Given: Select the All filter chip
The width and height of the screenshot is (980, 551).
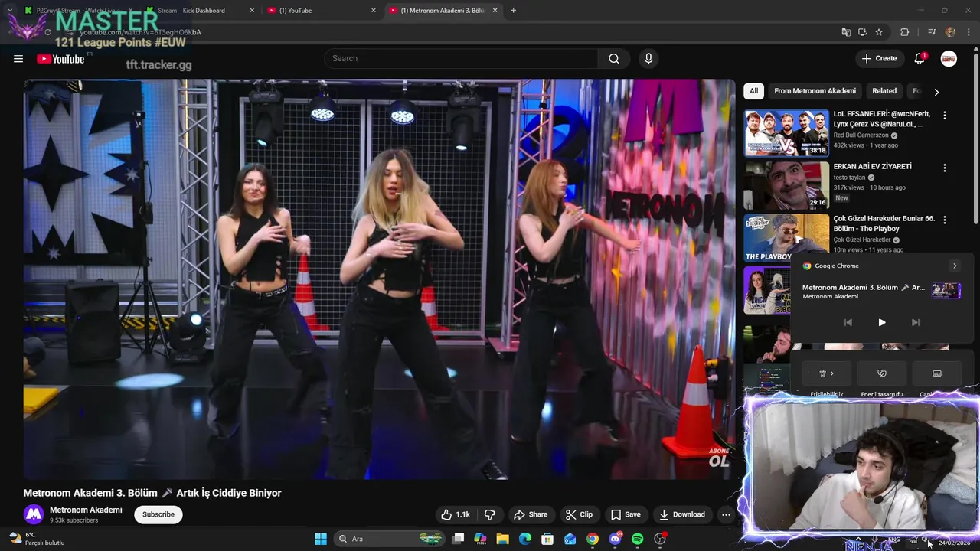Looking at the screenshot, I should pyautogui.click(x=753, y=91).
